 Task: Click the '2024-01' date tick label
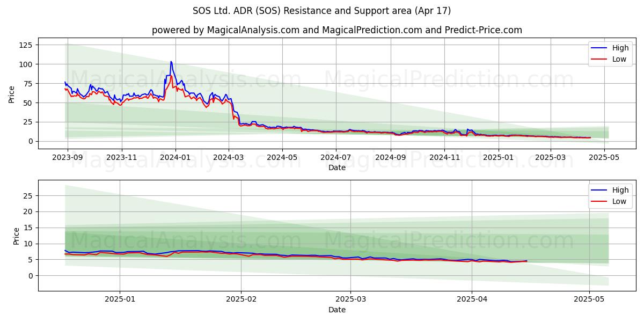point(175,157)
